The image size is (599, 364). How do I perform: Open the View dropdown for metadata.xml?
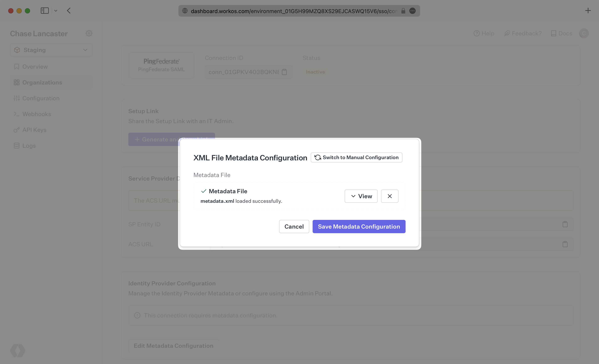361,196
